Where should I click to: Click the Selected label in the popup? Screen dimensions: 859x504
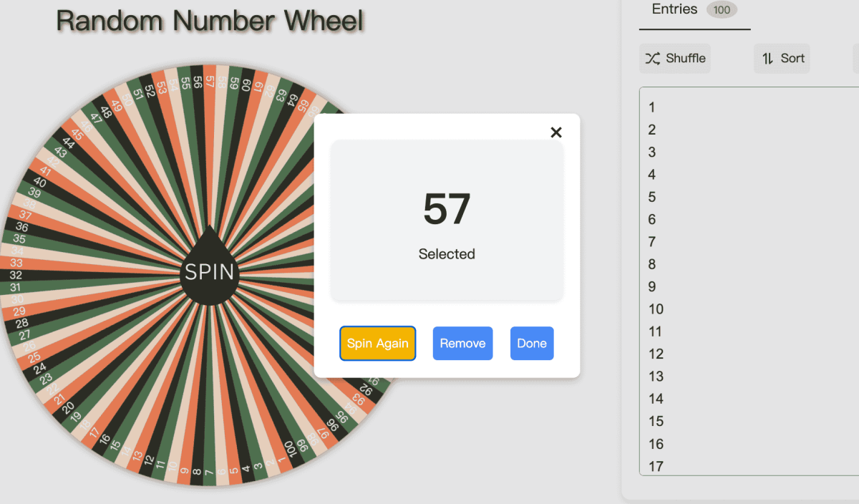(x=447, y=253)
